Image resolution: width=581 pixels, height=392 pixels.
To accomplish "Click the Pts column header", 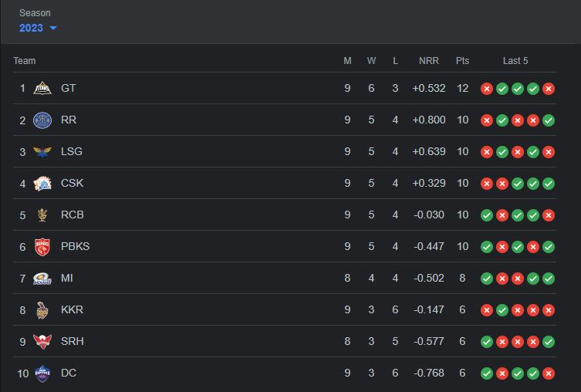I will pos(462,61).
